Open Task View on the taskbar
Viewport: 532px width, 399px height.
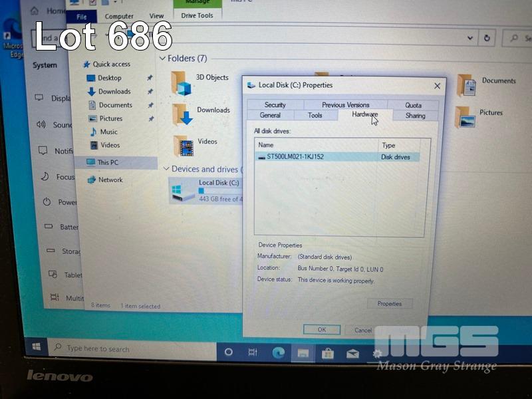pos(253,352)
